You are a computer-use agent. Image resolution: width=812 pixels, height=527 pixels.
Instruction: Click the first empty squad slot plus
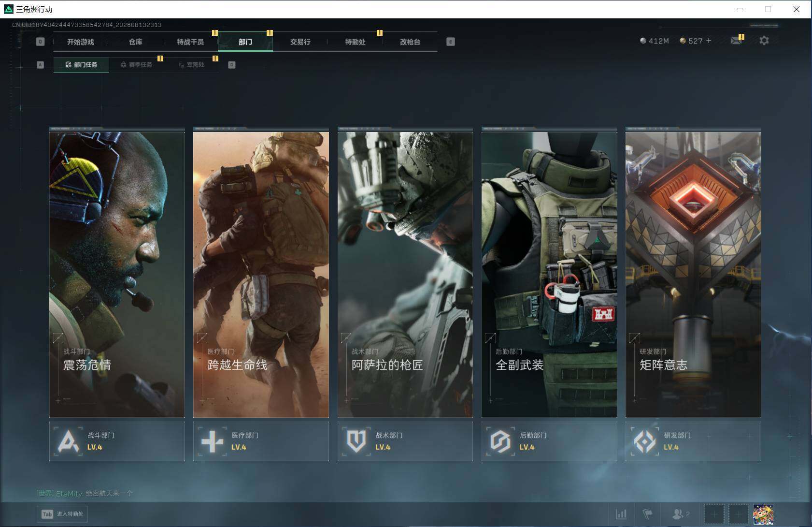[x=714, y=514]
